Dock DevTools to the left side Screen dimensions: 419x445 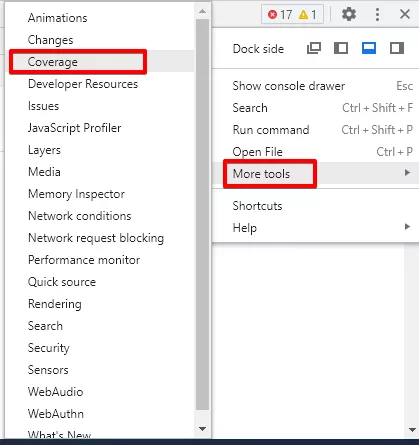point(341,48)
